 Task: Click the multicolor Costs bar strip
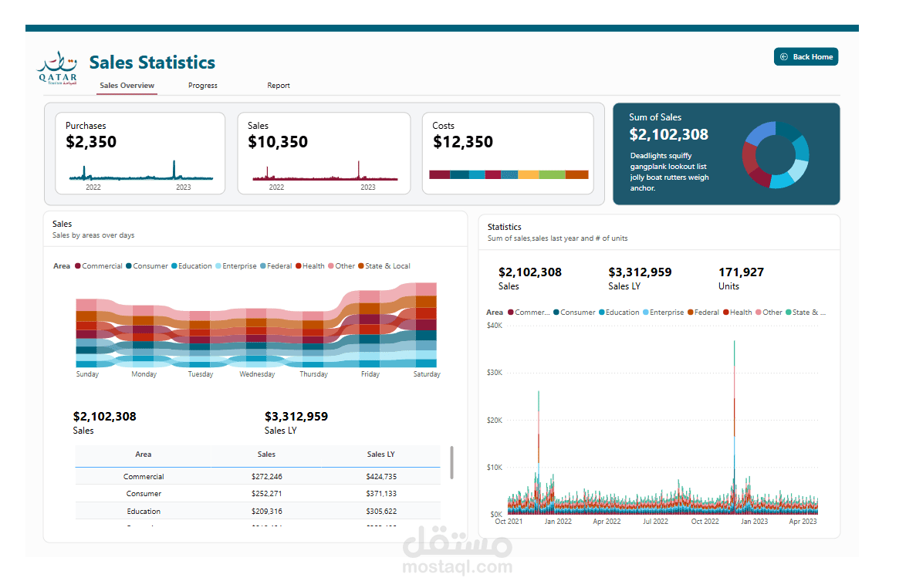click(x=509, y=174)
